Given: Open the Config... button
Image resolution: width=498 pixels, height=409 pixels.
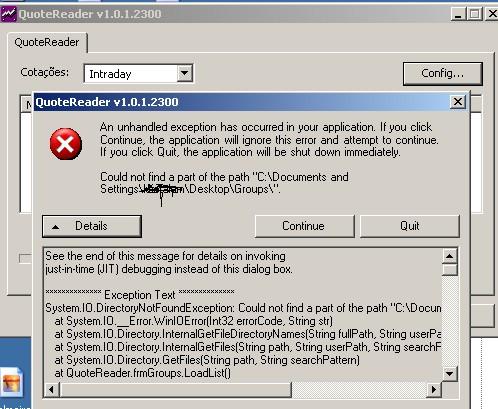Looking at the screenshot, I should click(442, 73).
